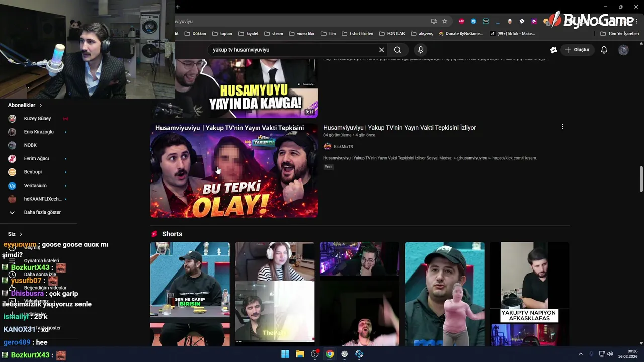Open the (99+)TikTok bookmark
644x362 pixels.
pos(513,34)
